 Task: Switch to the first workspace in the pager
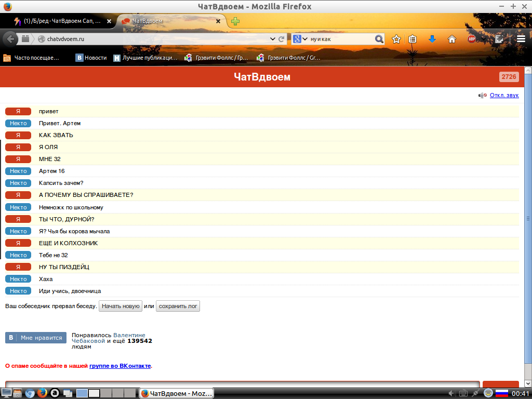click(82, 393)
